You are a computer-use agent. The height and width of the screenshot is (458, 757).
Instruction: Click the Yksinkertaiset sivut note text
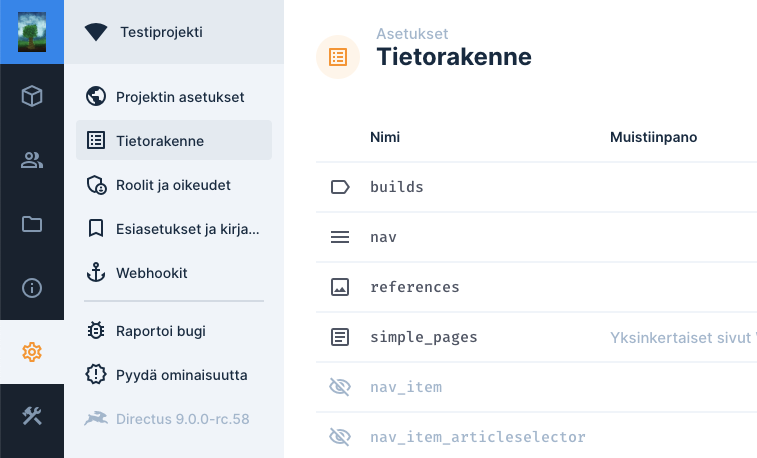(x=681, y=338)
